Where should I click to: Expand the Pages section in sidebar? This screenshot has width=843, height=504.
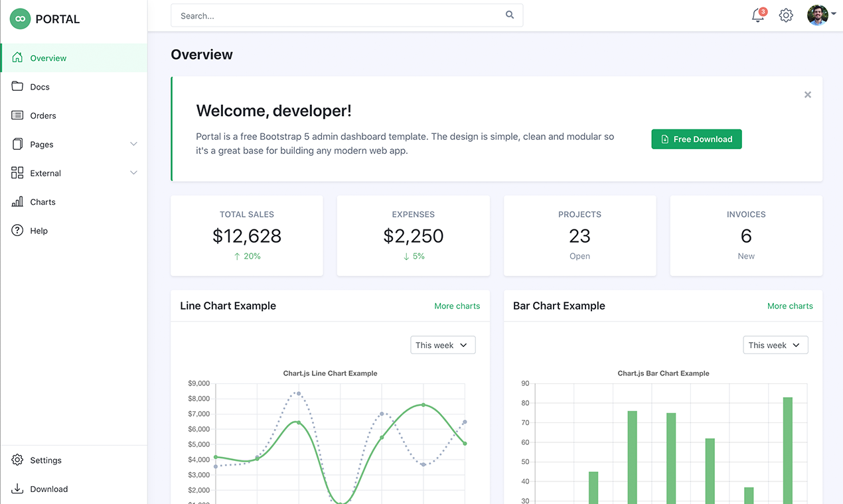point(133,144)
